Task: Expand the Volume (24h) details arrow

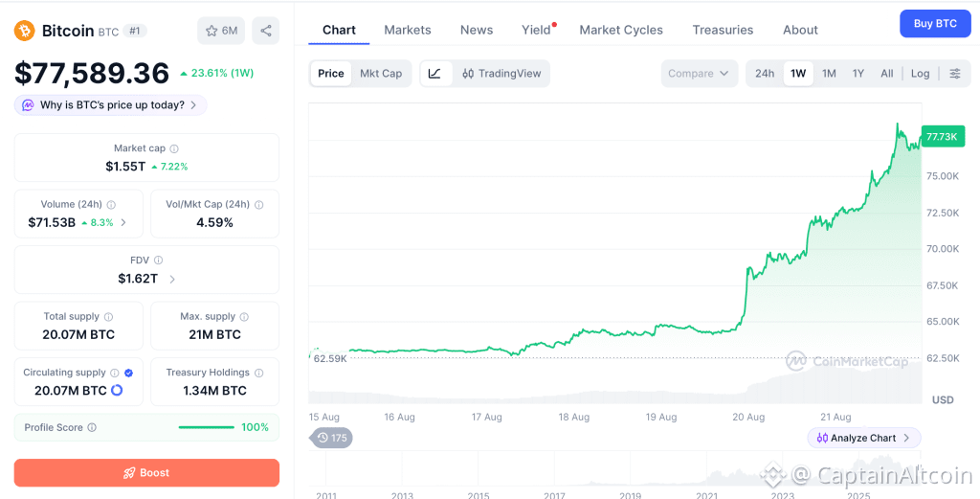Action: pyautogui.click(x=123, y=222)
